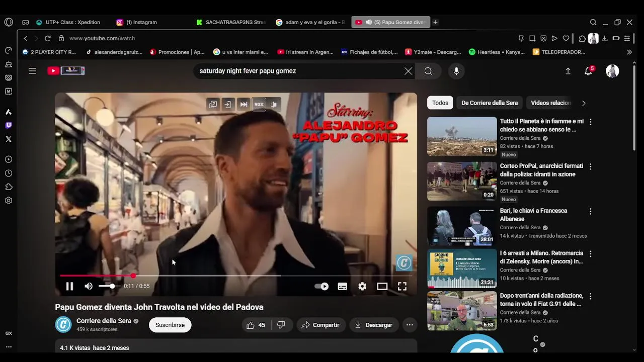Open YouTube hamburger guide menu
Screen dimensions: 644x362
click(32, 71)
